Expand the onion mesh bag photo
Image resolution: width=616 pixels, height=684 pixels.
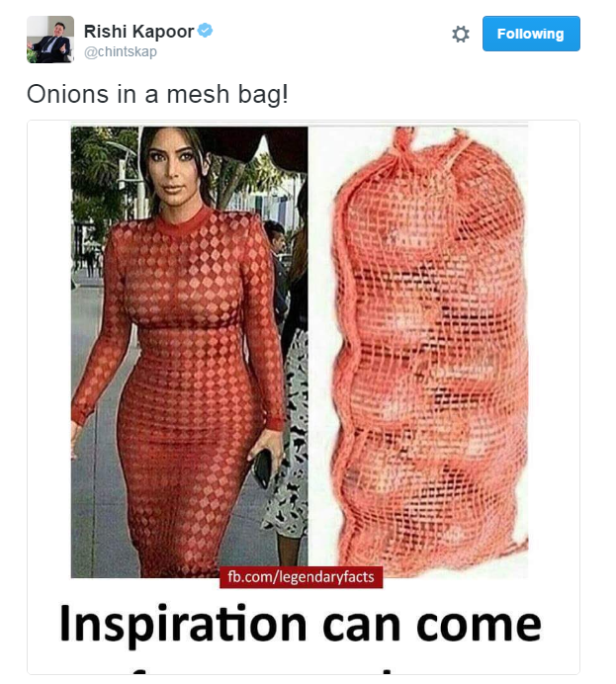418,352
